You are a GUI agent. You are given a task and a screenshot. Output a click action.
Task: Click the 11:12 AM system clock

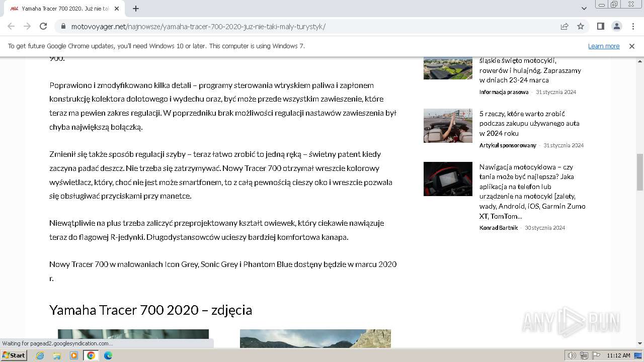point(618,355)
